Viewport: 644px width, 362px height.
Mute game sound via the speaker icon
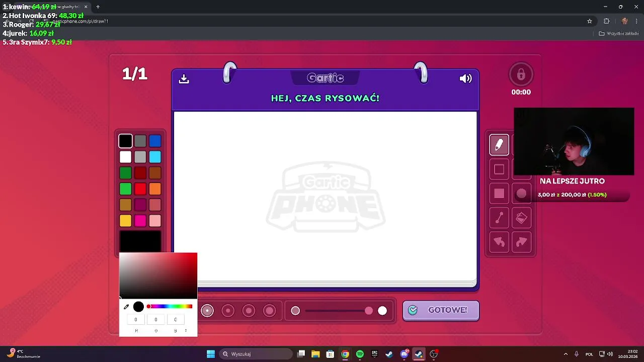coord(465,78)
